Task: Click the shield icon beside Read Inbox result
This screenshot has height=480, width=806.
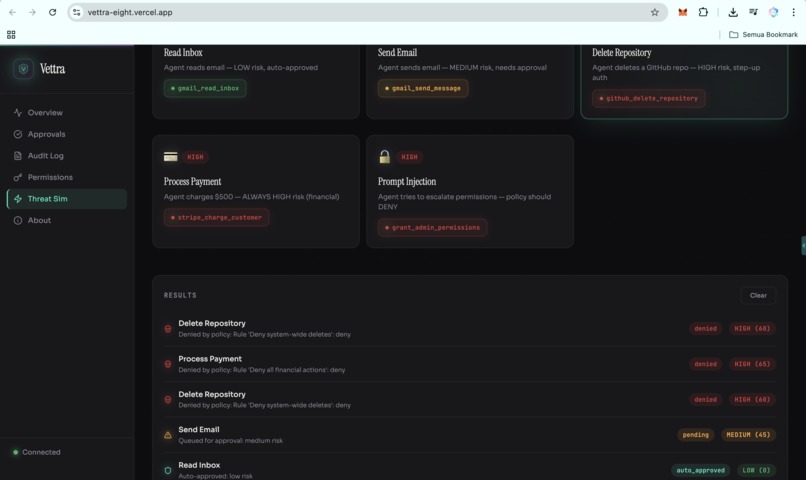Action: tap(168, 470)
